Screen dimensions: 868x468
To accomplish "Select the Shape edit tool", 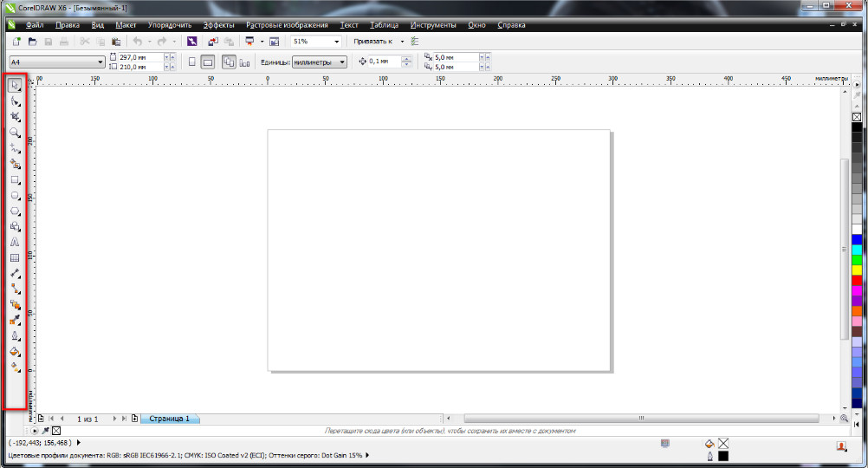I will (15, 101).
